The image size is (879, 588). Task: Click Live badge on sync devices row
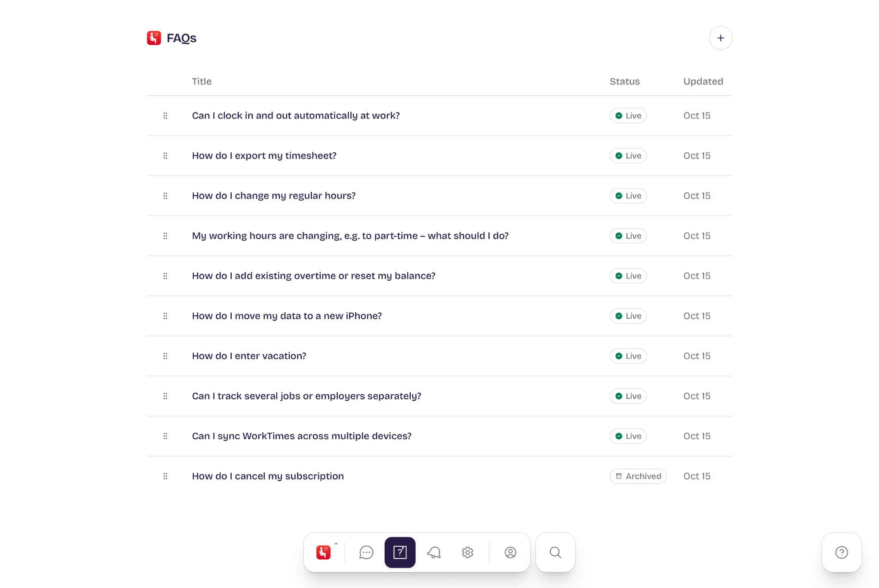coord(628,436)
